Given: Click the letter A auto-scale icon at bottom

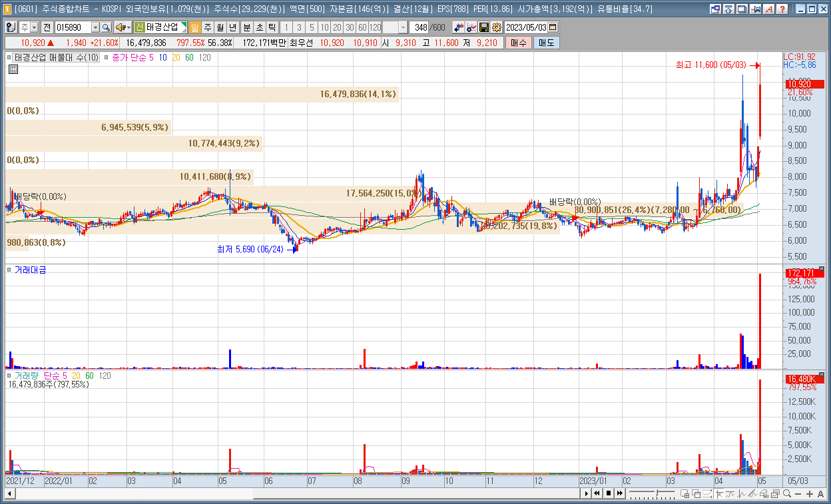Looking at the screenshot, I should (x=820, y=493).
